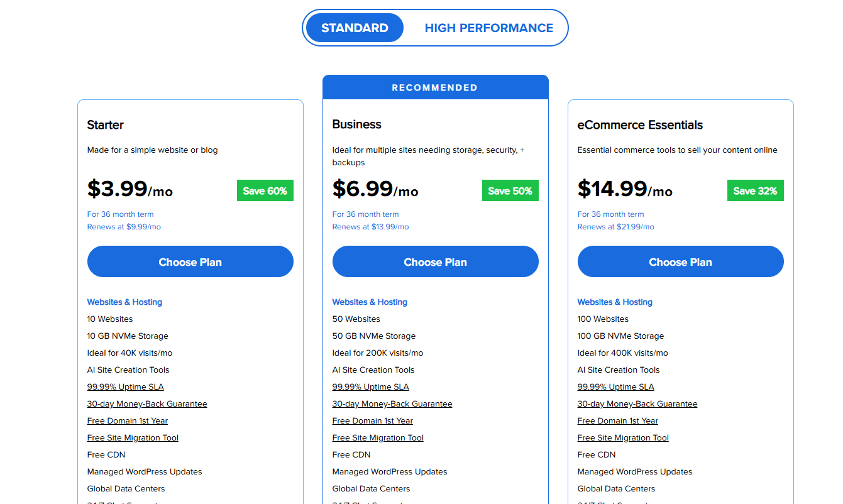This screenshot has height=504, width=843.
Task: Click 30-day Money-Back Guarantee under Starter
Action: point(147,403)
